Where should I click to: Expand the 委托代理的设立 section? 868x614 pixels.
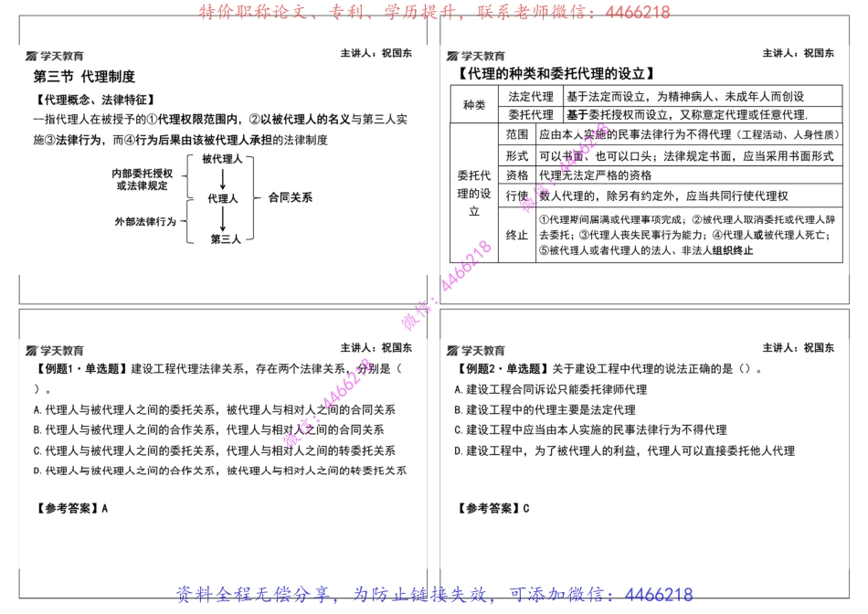pos(471,193)
